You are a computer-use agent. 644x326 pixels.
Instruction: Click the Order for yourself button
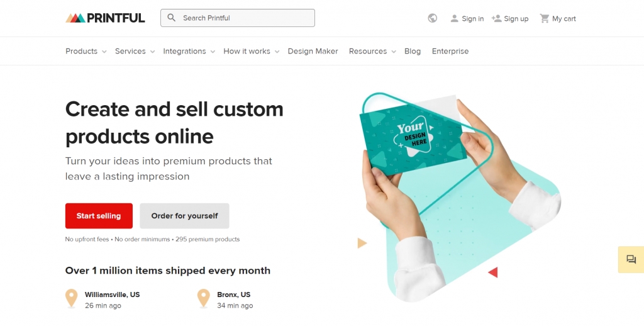pos(184,216)
